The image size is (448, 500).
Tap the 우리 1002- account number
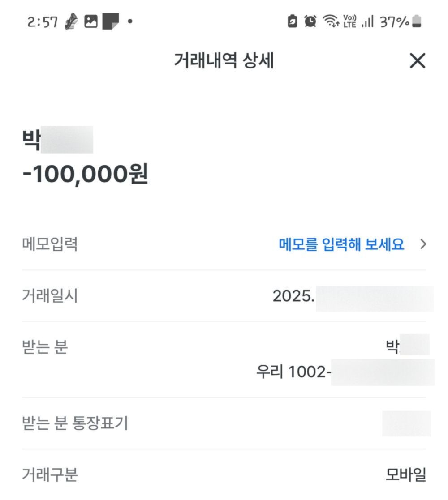[x=293, y=372]
